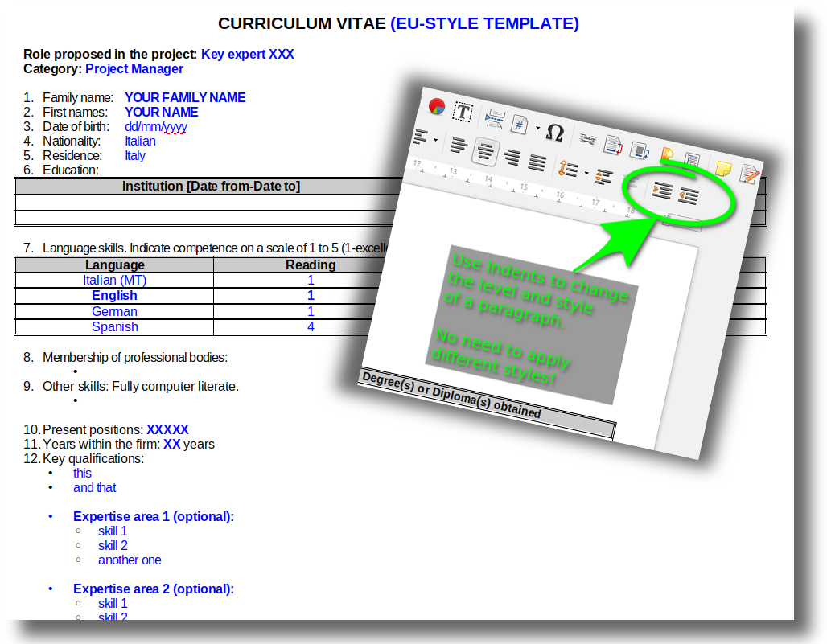827x644 pixels.
Task: Click 'Other skills: Fully computer literate.' line
Action: 141,386
